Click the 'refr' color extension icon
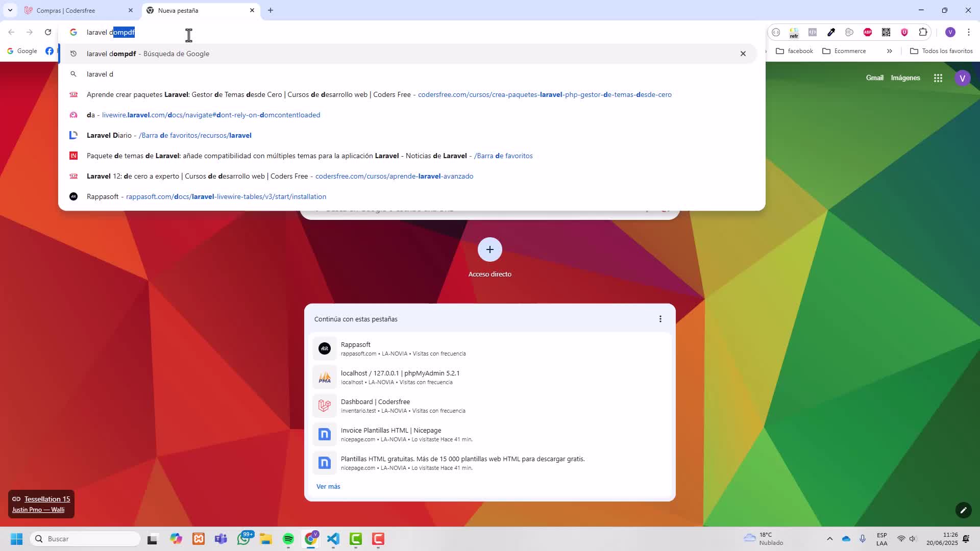The image size is (980, 551). pos(794,32)
